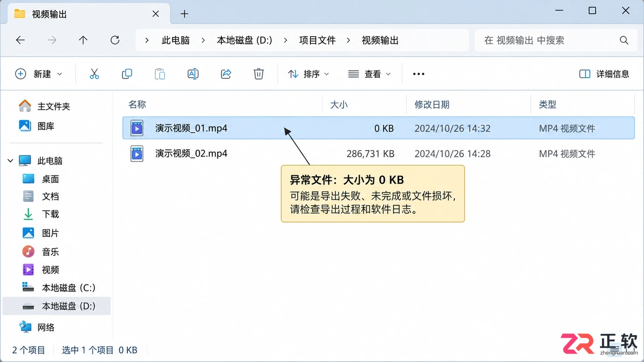Screen dimensions: 644x362
Task: Click the search magnifier icon
Action: tap(624, 40)
